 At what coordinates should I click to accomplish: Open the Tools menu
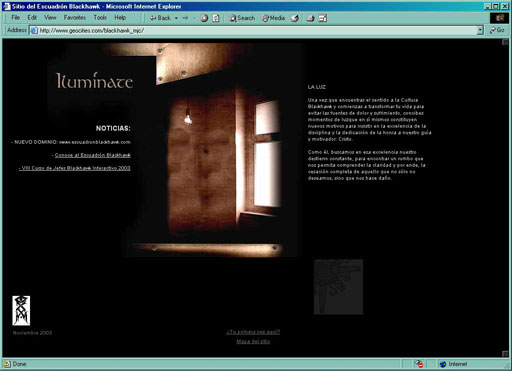[x=100, y=17]
